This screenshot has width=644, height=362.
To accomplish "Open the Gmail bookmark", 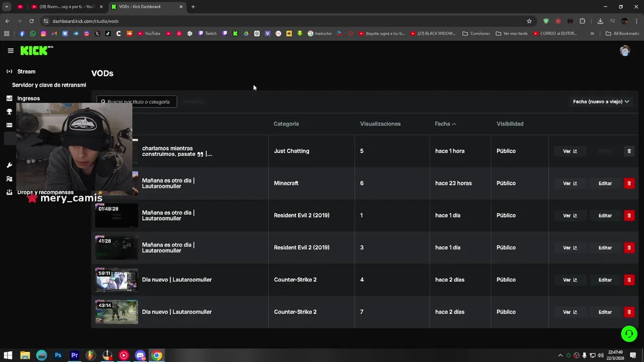I will point(54,34).
